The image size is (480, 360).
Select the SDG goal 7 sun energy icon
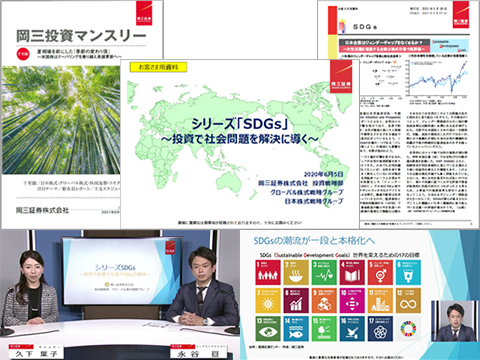click(x=268, y=301)
